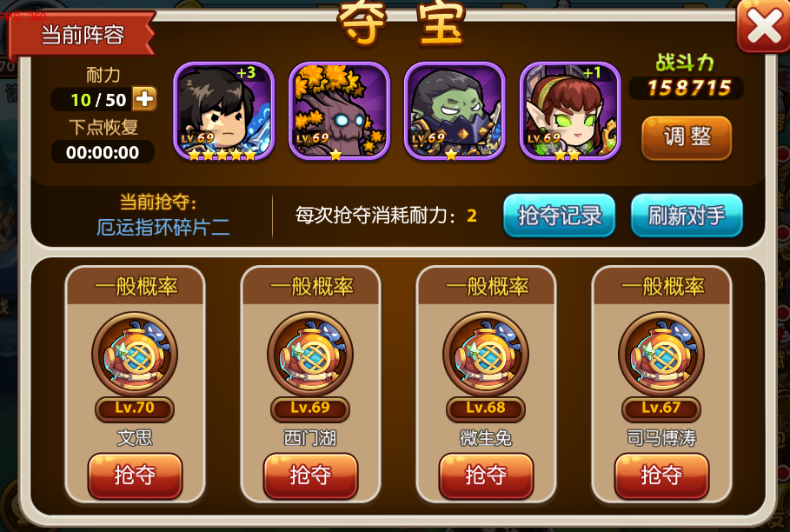
Task: Refresh opponents with 刷新对手 button
Action: coord(687,215)
